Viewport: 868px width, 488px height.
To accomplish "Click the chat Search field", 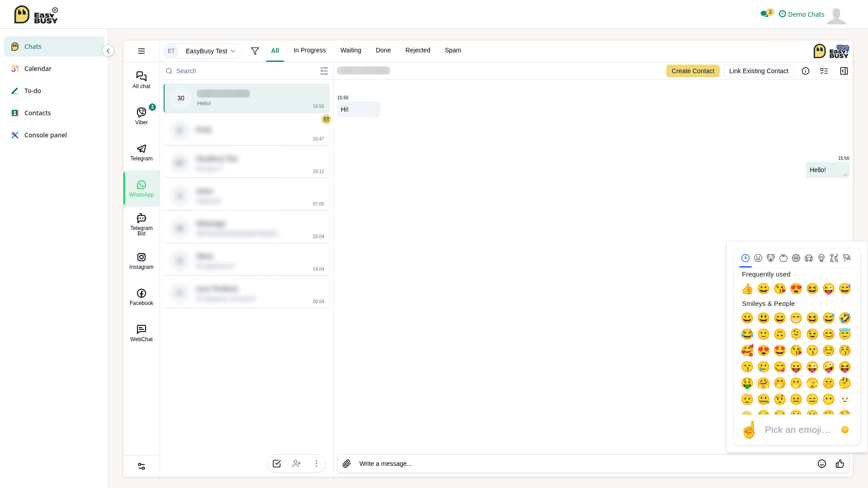I will point(244,71).
